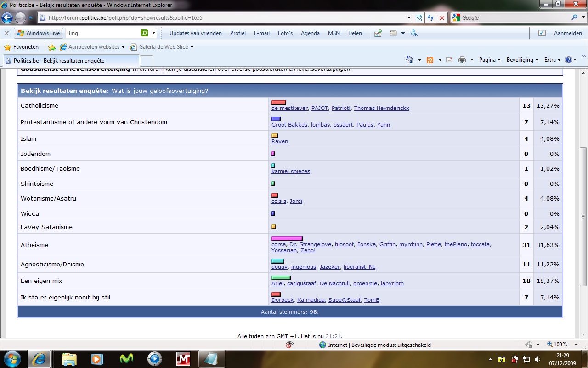588x368 pixels.
Task: Open the Extra menu
Action: 552,60
